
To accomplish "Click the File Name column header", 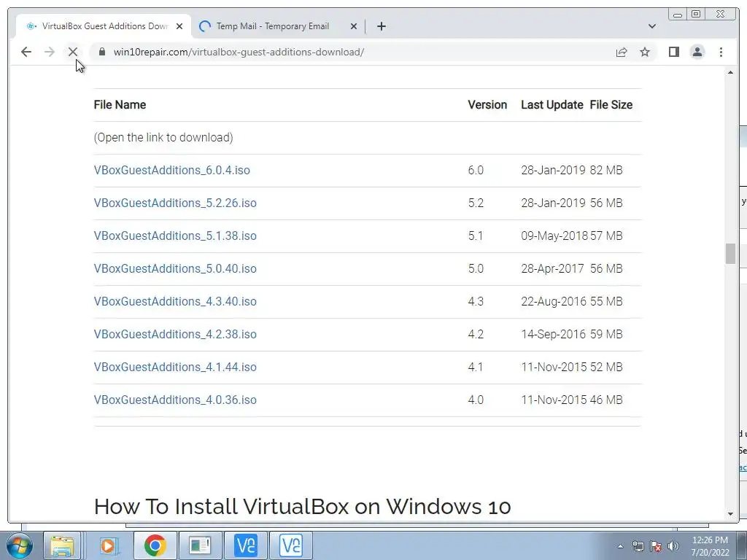I will [x=120, y=105].
